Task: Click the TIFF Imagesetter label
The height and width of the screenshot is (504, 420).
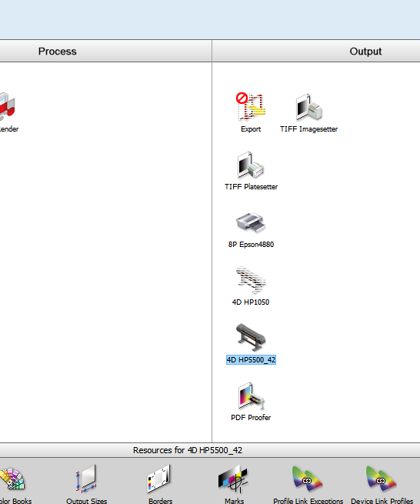Action: click(x=308, y=129)
